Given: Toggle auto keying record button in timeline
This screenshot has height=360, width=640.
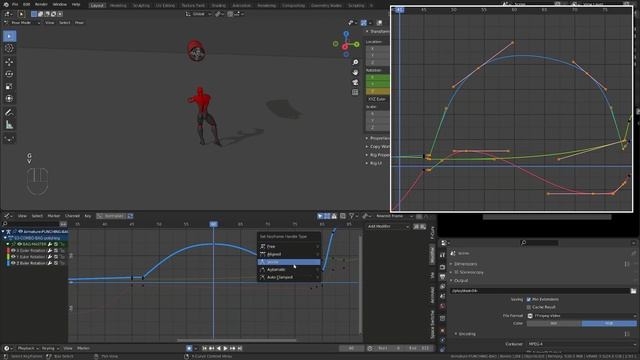Looking at the screenshot, I should [x=189, y=348].
